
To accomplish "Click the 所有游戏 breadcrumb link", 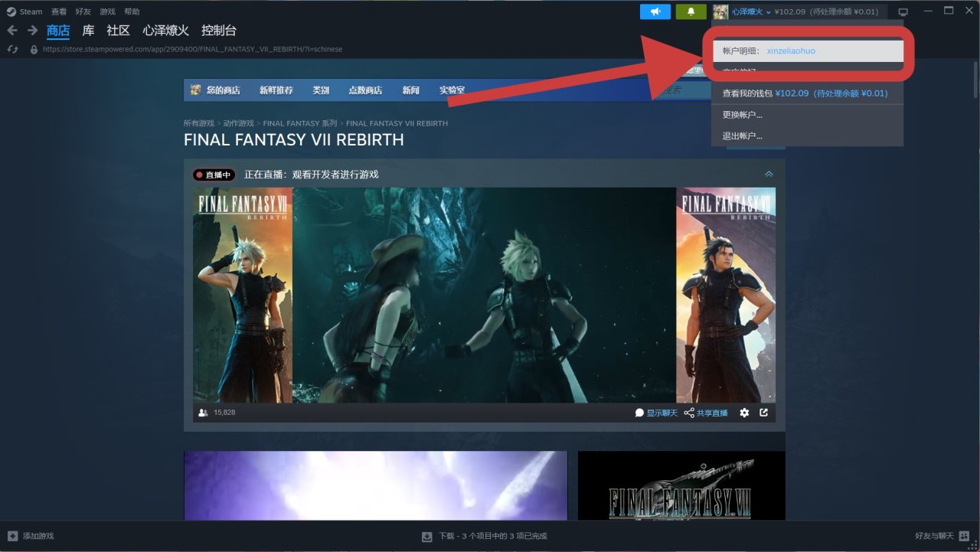I will [198, 123].
